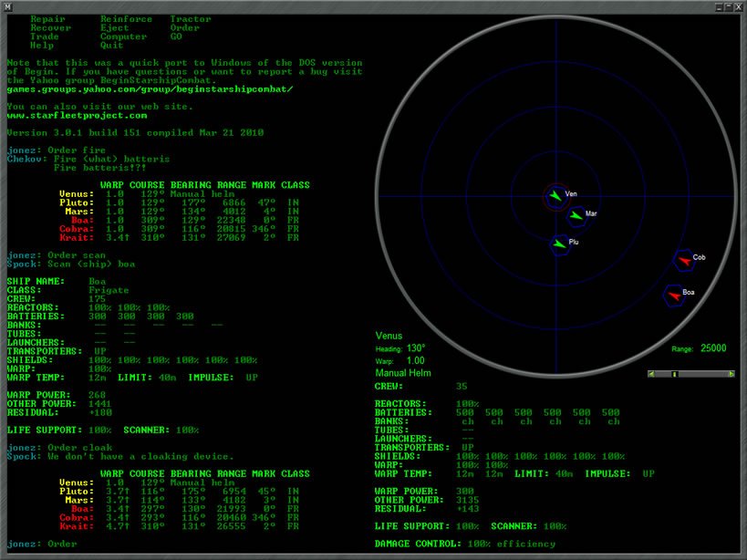Click the M application icon in title bar

pyautogui.click(x=7, y=6)
